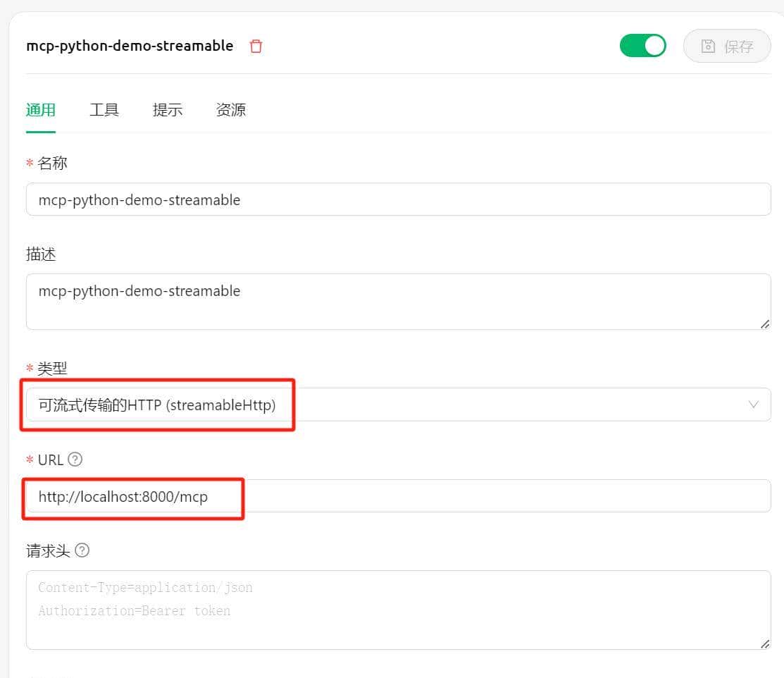
Task: Open the 类型 dropdown showing streamableHttp
Action: point(399,405)
